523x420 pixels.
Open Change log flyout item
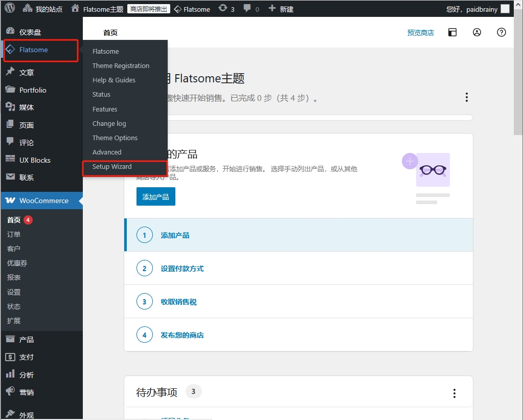pyautogui.click(x=109, y=123)
